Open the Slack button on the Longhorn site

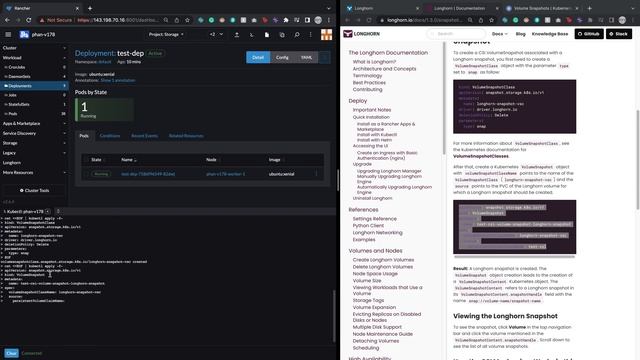pos(619,34)
